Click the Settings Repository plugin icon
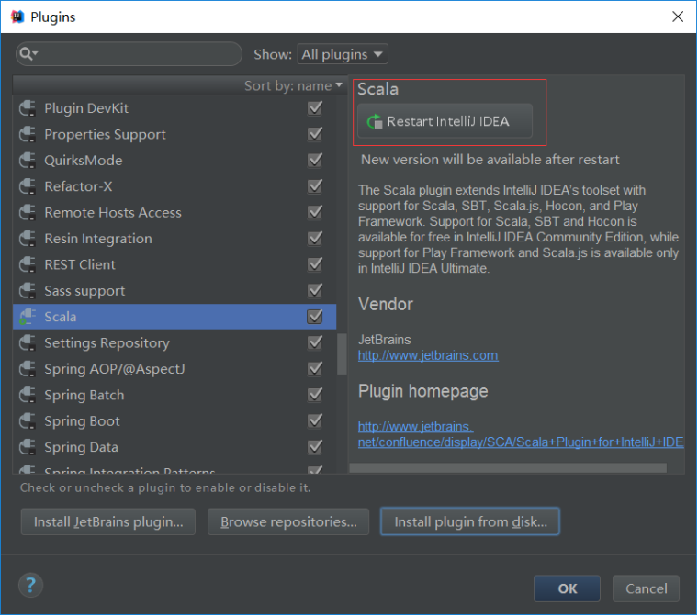The width and height of the screenshot is (698, 616). pyautogui.click(x=27, y=343)
